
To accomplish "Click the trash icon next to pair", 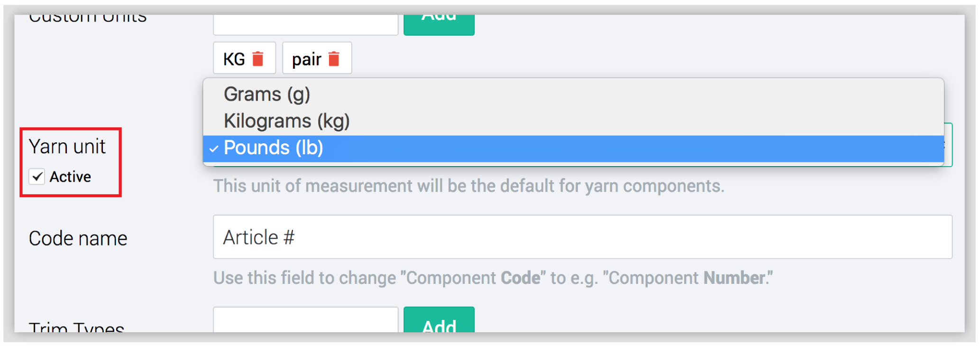I will [x=334, y=59].
